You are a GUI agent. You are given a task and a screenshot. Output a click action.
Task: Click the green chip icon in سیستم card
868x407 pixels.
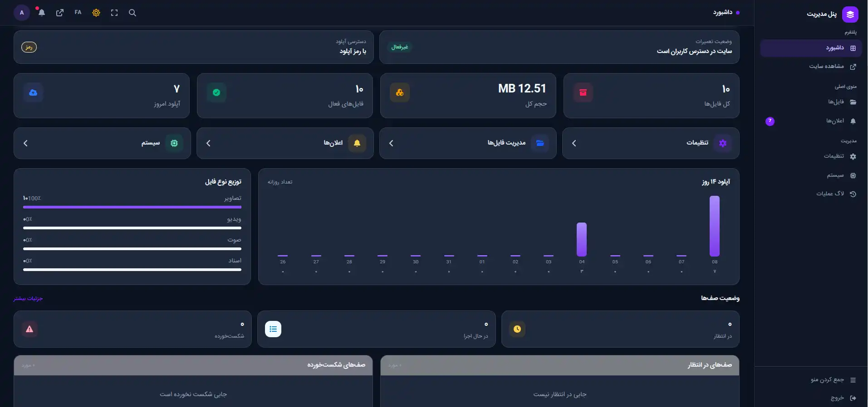[174, 143]
